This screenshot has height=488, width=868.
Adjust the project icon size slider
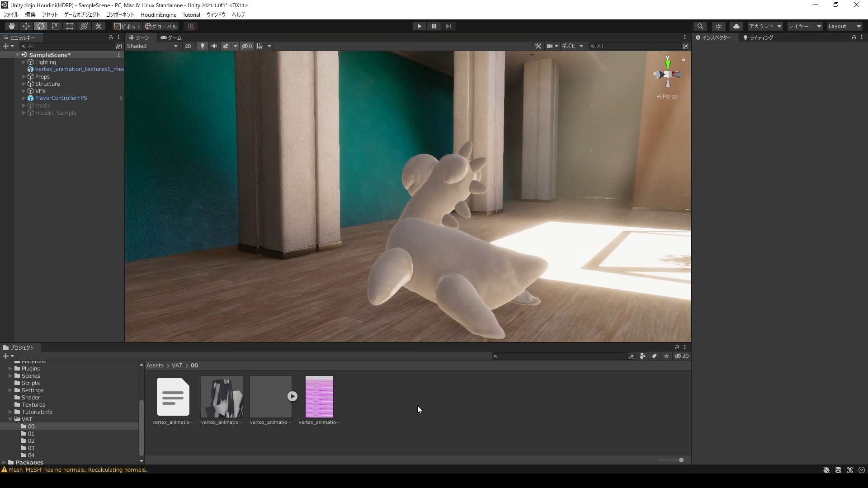click(681, 460)
